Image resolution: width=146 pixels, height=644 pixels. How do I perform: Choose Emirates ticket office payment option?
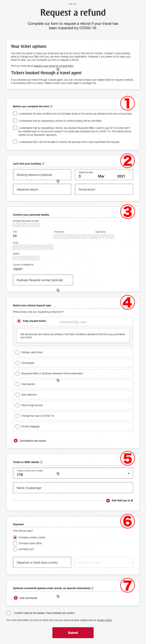[15, 543]
